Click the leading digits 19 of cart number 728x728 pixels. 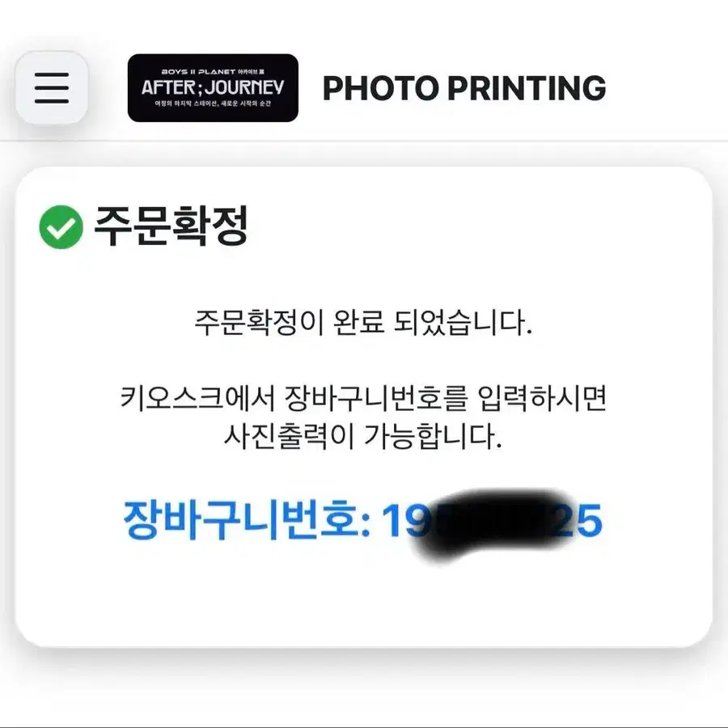pos(402,520)
